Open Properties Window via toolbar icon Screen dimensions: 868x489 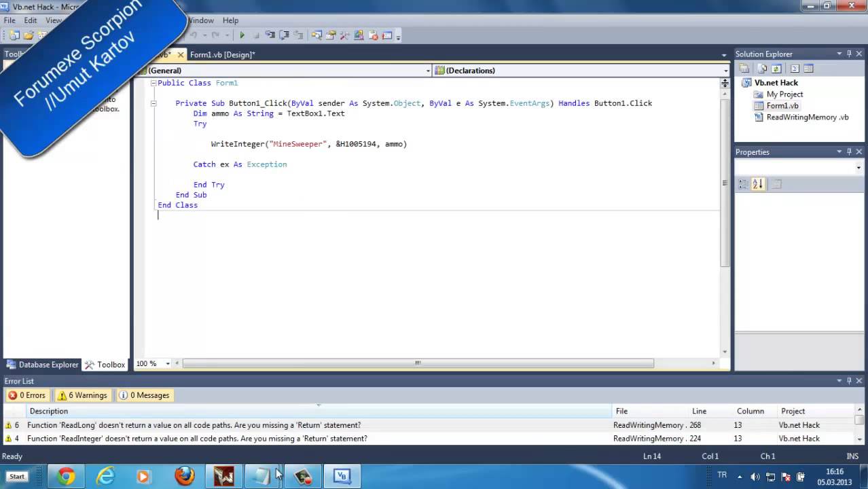tap(330, 35)
